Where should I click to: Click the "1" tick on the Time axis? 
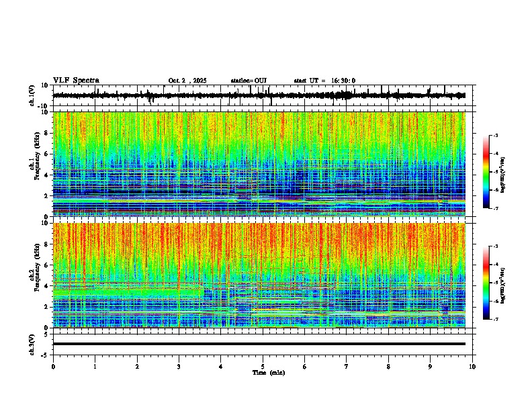pos(95,367)
